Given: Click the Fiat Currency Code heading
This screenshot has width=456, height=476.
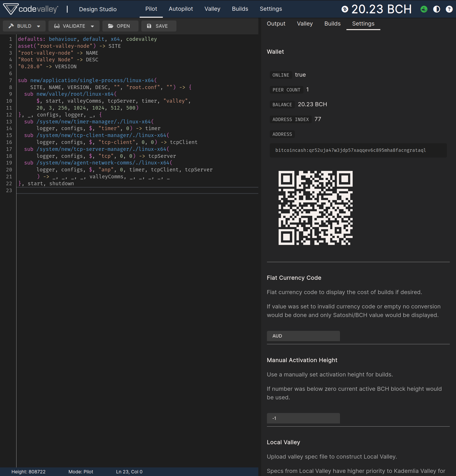Looking at the screenshot, I should click(x=294, y=278).
